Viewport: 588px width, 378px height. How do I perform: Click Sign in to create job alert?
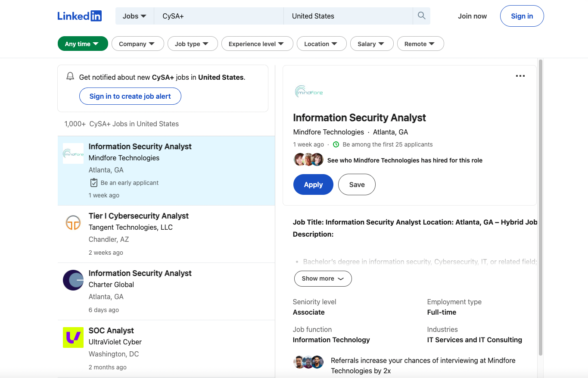point(130,96)
